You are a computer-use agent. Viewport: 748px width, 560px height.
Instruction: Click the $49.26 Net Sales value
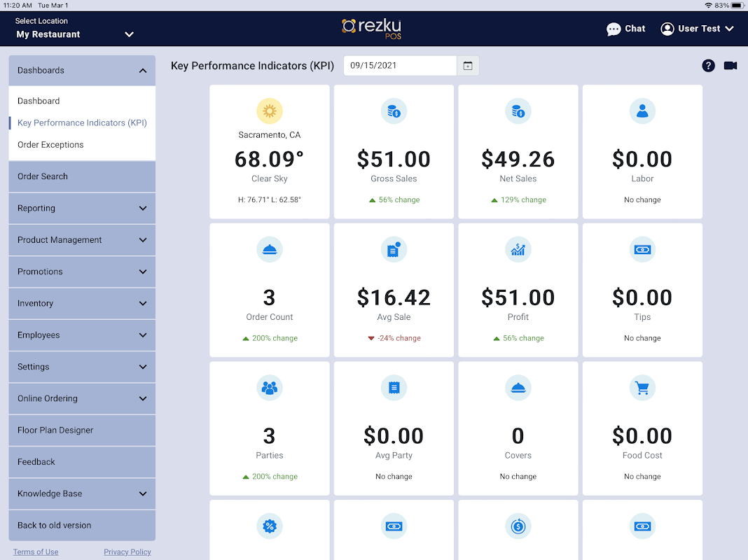[518, 159]
